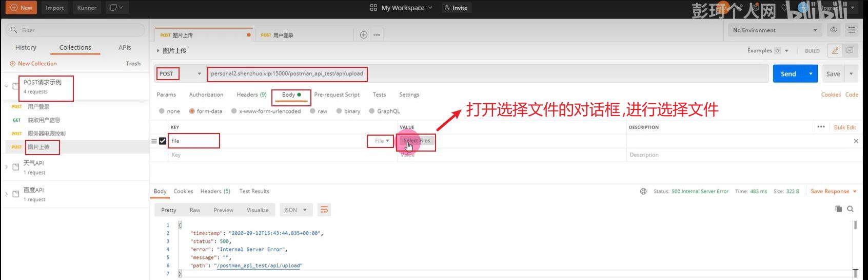Click the search response magnifier icon
This screenshot has width=868, height=280.
[x=850, y=209]
